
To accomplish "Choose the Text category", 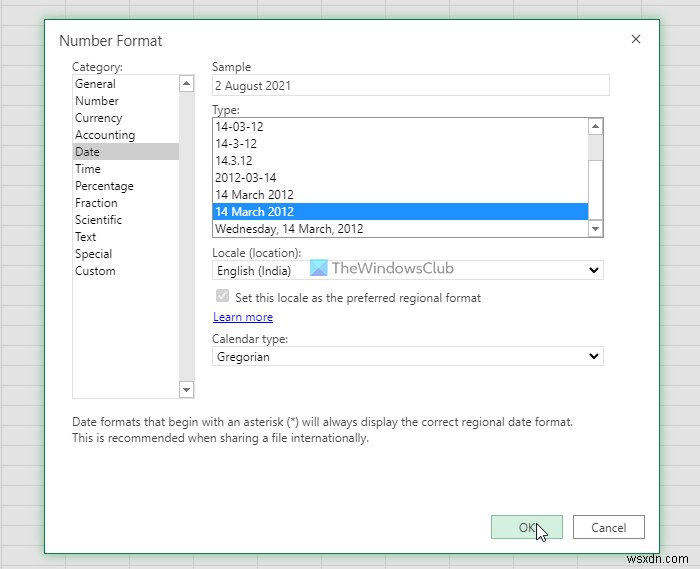I will coord(125,237).
